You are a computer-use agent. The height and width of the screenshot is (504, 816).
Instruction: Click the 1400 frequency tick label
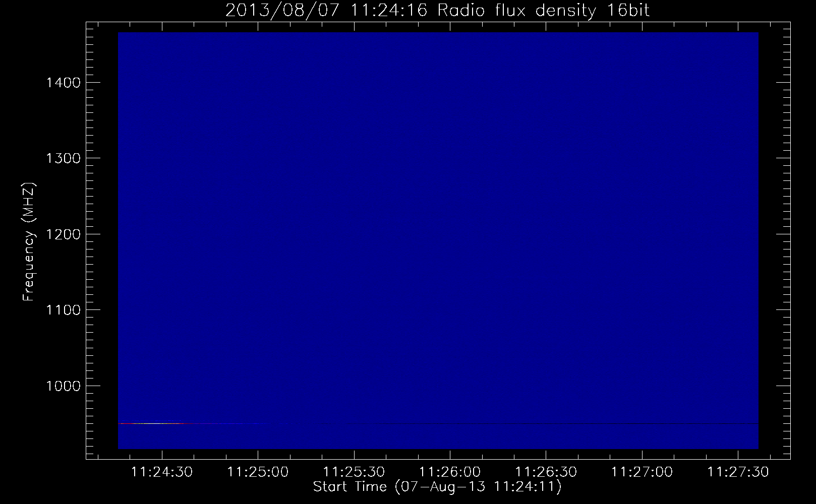point(64,83)
